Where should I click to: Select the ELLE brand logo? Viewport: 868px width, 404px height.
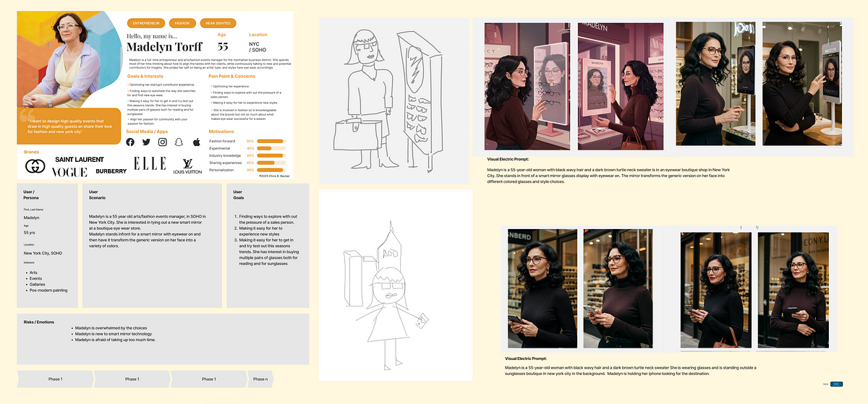coord(149,163)
